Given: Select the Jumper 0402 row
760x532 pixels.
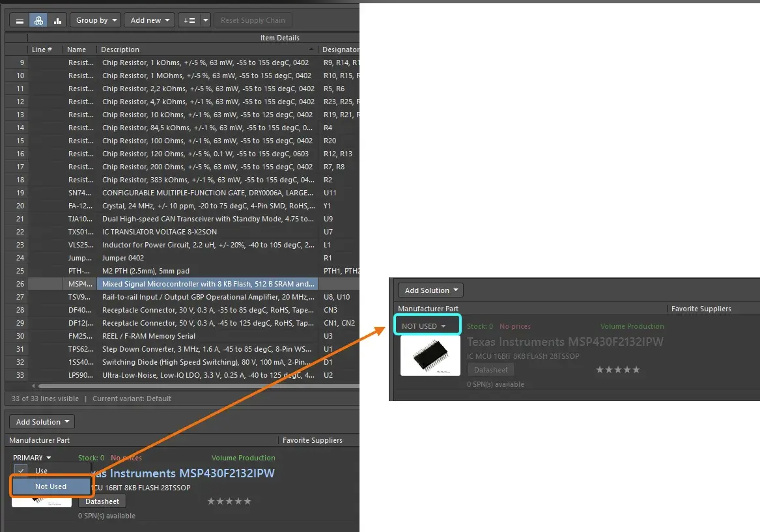Looking at the screenshot, I should tap(182, 259).
